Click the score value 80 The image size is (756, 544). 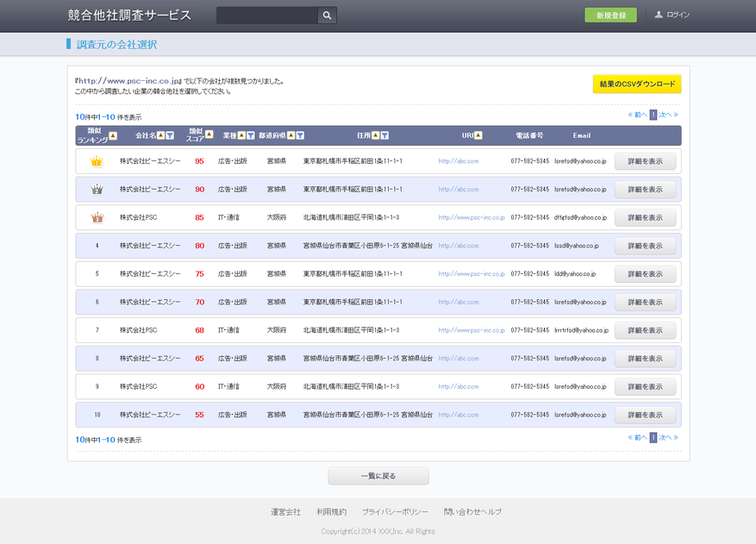click(x=200, y=246)
